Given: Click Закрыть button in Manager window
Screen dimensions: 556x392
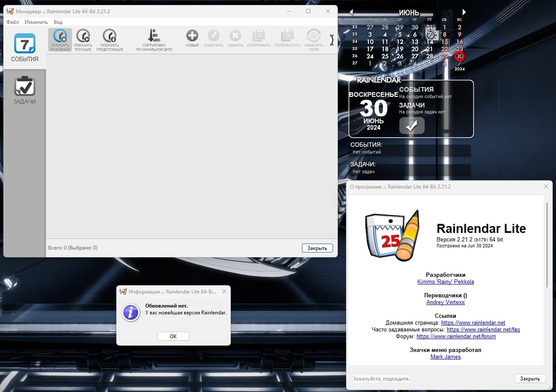Looking at the screenshot, I should coord(317,248).
